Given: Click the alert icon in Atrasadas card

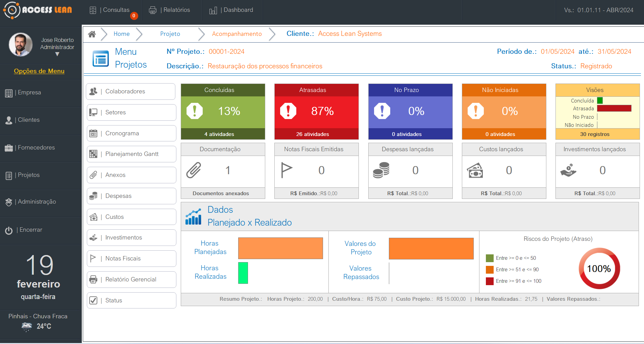Looking at the screenshot, I should 288,111.
